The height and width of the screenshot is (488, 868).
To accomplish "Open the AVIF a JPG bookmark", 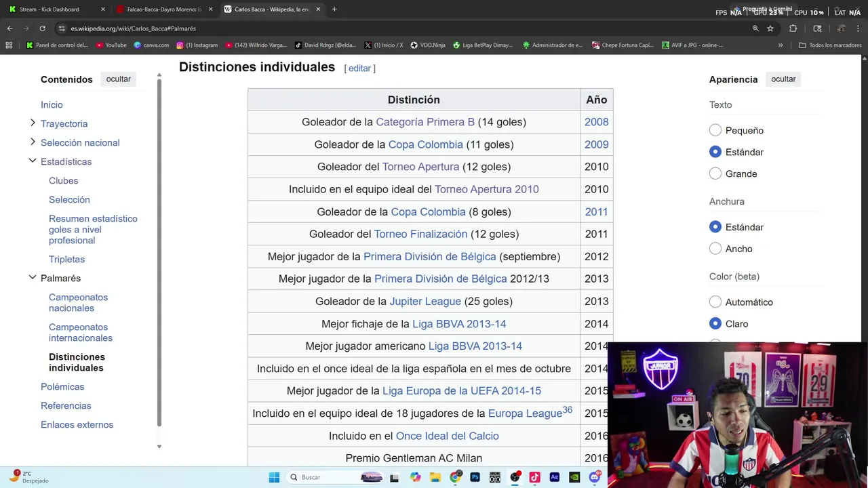I will [692, 45].
